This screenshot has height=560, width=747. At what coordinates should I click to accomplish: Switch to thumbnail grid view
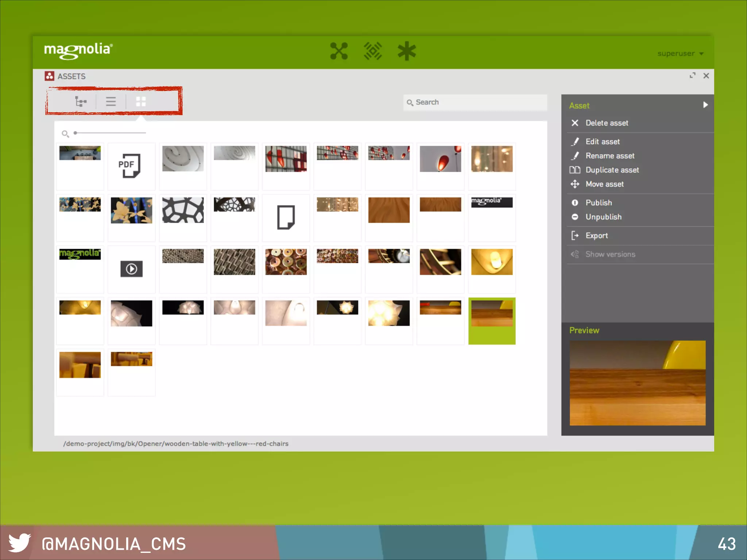pyautogui.click(x=141, y=101)
